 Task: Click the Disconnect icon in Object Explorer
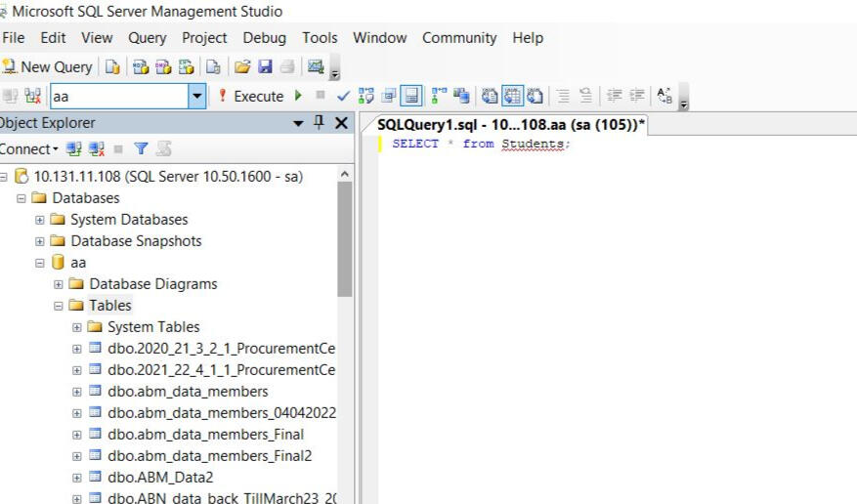coord(97,149)
